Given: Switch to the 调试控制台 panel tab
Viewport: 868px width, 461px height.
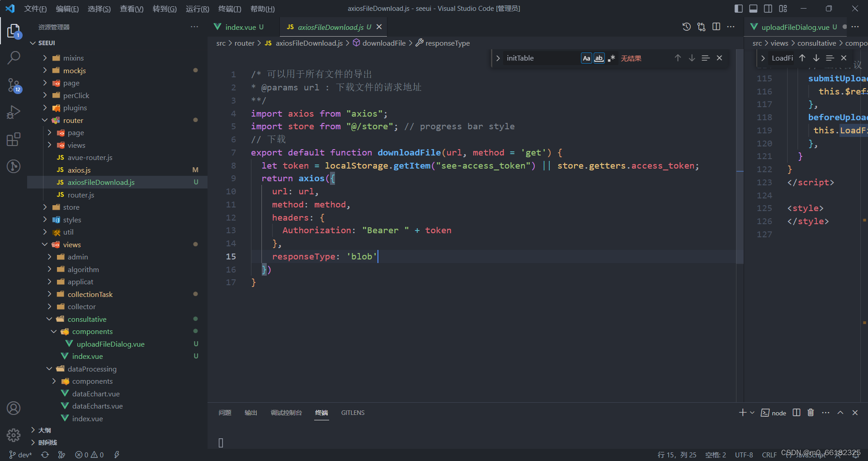Looking at the screenshot, I should [x=286, y=413].
